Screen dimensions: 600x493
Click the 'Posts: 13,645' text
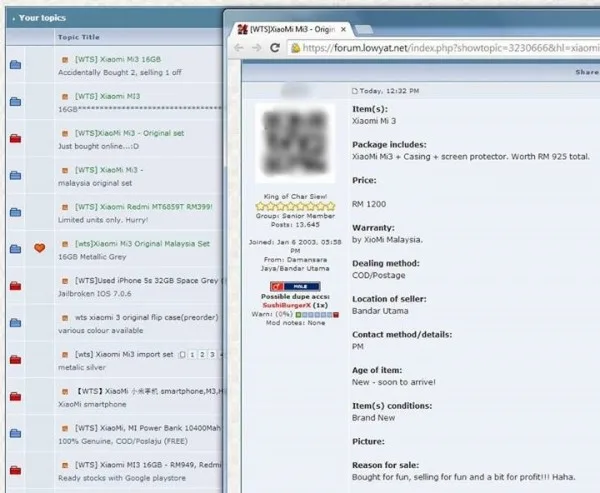click(x=295, y=225)
